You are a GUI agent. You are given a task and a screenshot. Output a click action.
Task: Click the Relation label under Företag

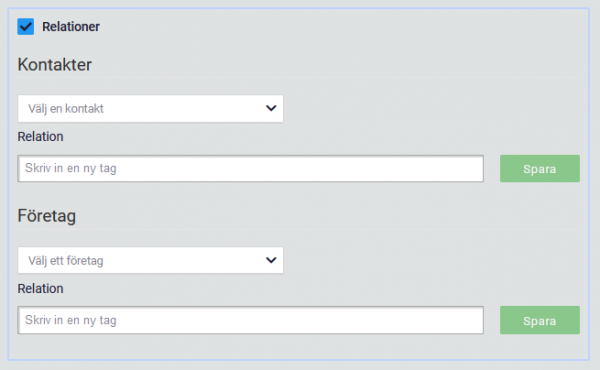[x=41, y=289]
